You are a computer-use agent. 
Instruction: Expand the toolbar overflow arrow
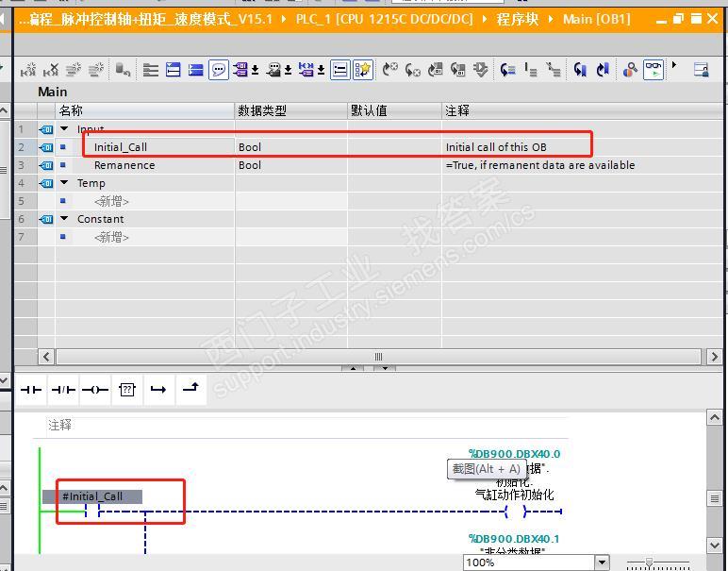coord(674,65)
